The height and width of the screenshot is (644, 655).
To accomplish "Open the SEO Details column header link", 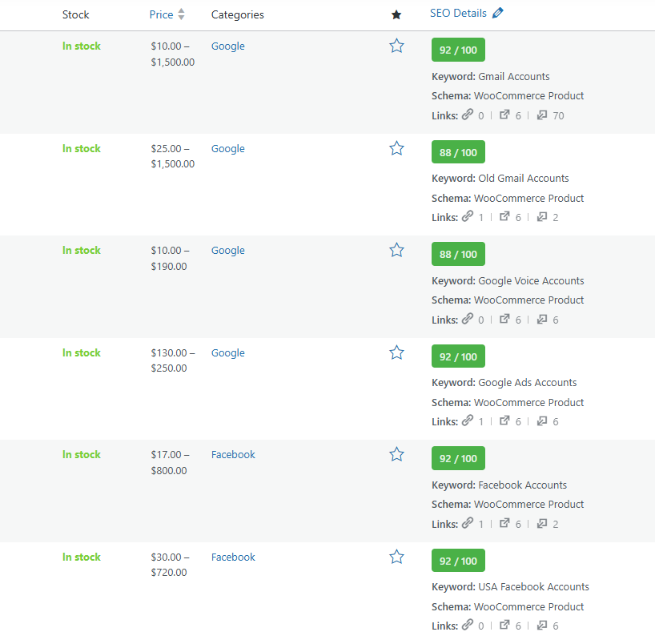I will [x=458, y=13].
